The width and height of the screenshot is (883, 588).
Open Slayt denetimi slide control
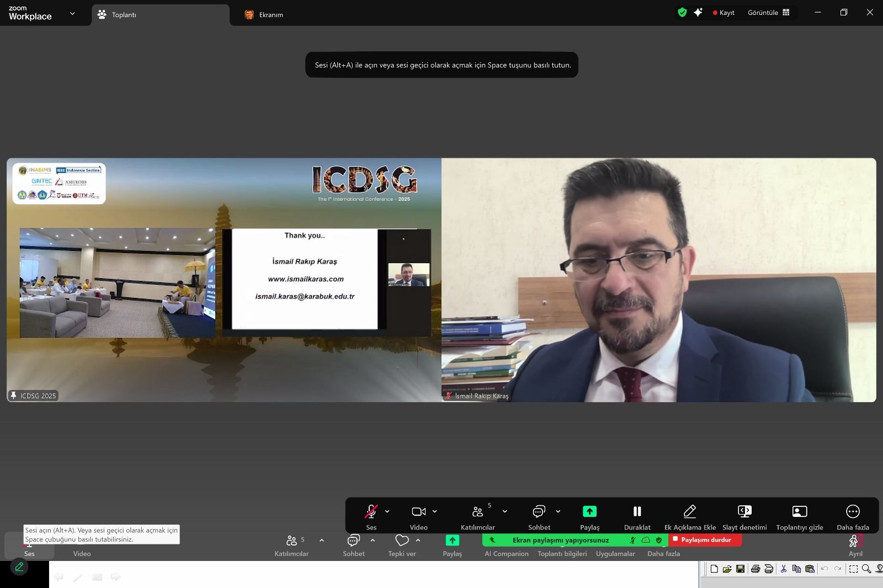click(x=744, y=516)
